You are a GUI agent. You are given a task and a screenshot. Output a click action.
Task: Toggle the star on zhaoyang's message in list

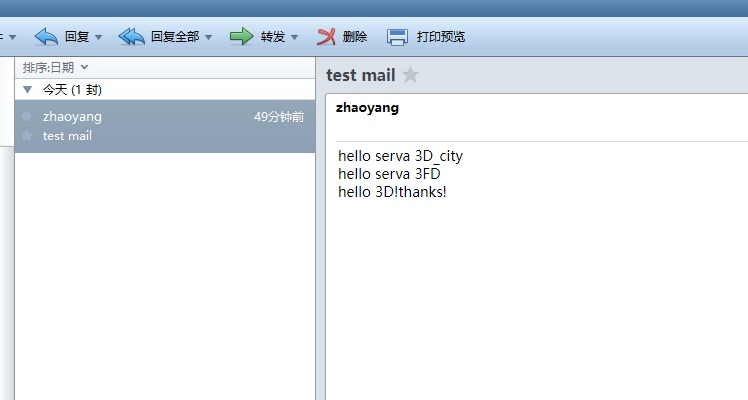point(27,136)
